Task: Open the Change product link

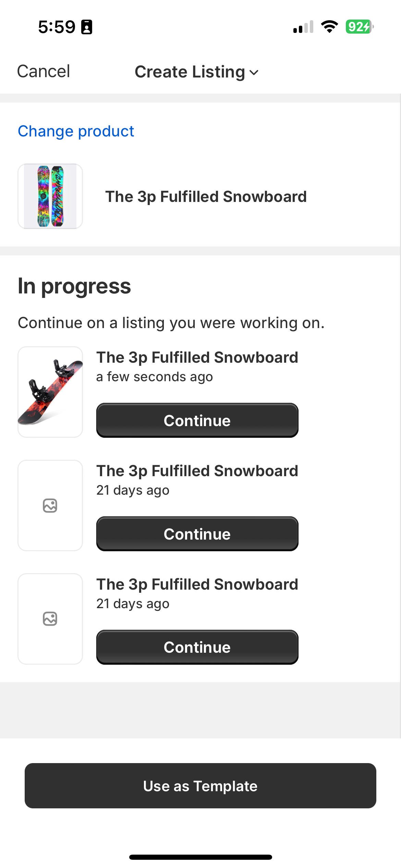Action: point(76,131)
